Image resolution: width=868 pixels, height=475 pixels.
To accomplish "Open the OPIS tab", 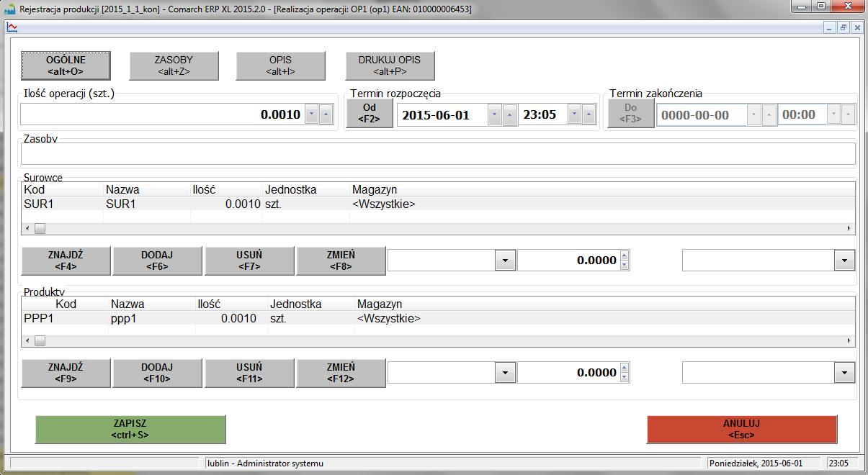I will click(280, 65).
